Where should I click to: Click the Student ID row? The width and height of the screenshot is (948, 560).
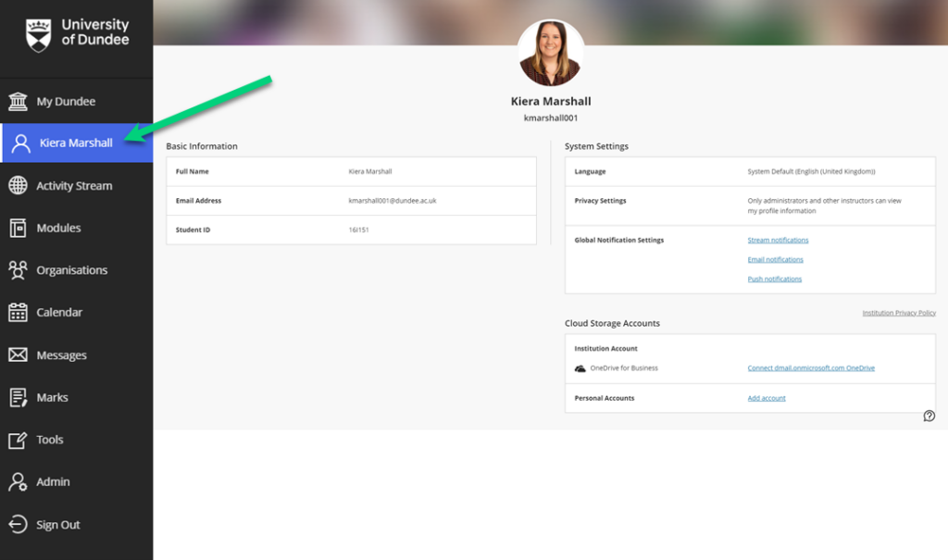click(x=351, y=230)
